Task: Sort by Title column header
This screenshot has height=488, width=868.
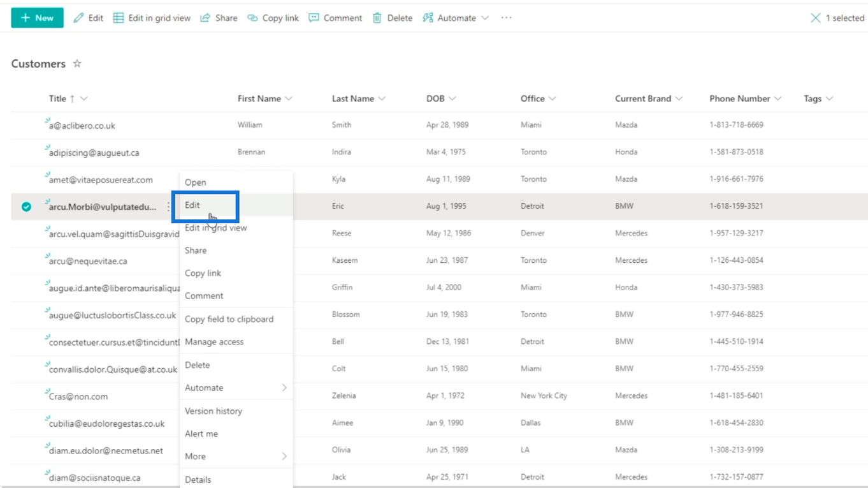Action: coord(57,98)
